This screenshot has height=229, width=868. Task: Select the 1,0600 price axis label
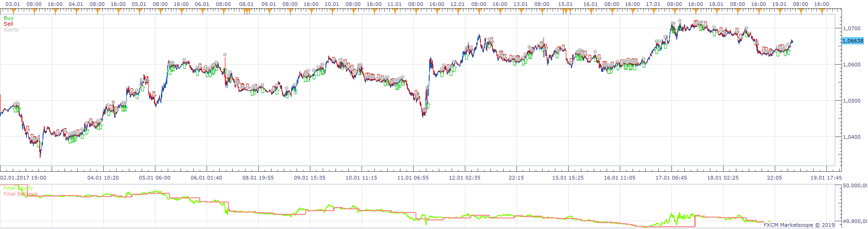coord(852,65)
